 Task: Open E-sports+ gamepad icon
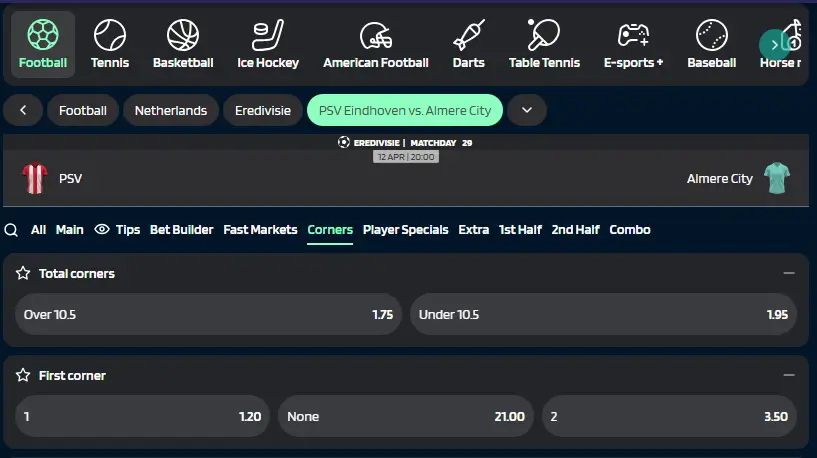click(x=633, y=35)
